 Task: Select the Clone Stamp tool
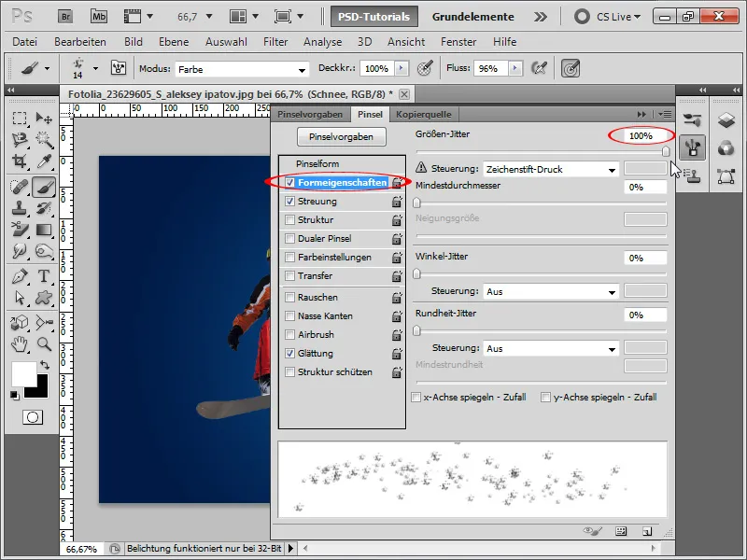coord(20,208)
